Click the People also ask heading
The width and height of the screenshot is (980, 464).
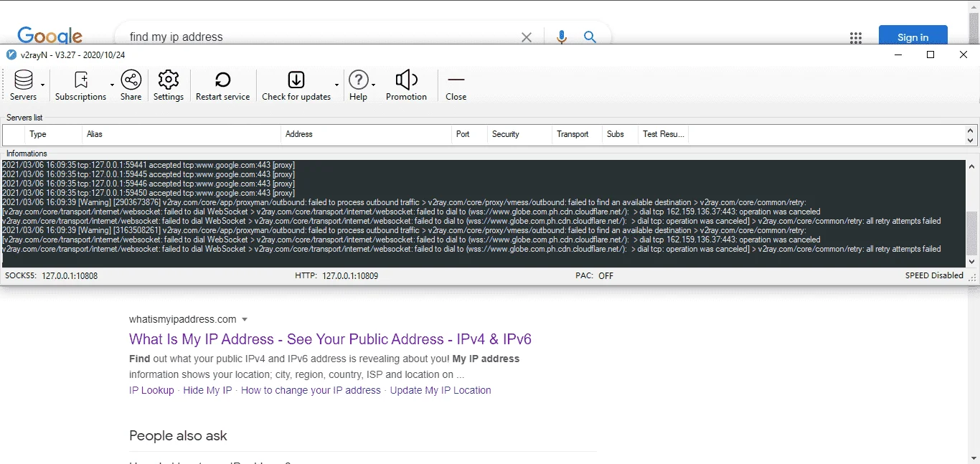[178, 435]
